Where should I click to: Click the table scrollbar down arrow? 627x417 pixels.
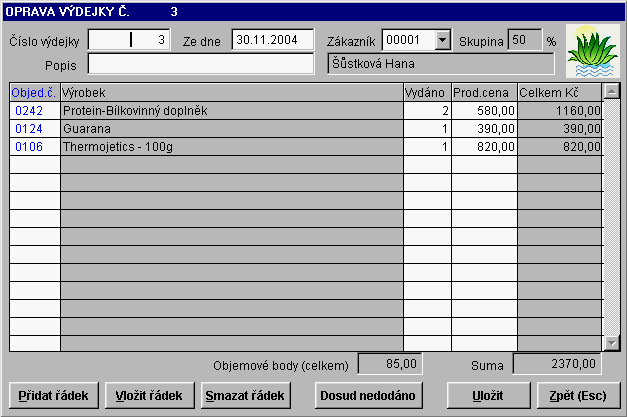click(611, 343)
